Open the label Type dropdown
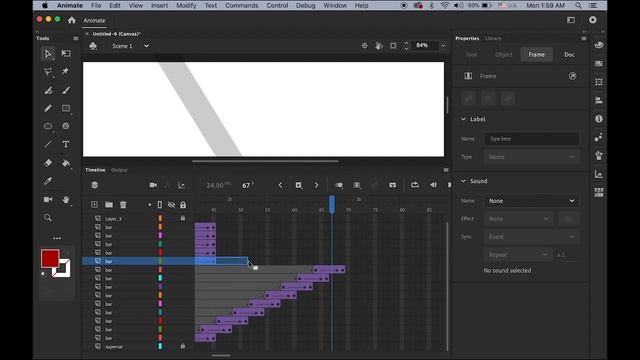This screenshot has width=640, height=360. [531, 157]
